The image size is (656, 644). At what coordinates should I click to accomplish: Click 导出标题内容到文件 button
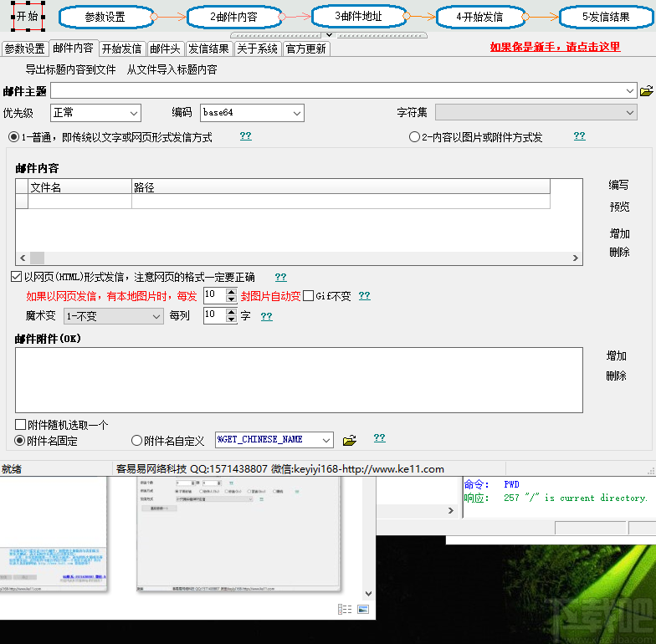[x=70, y=69]
